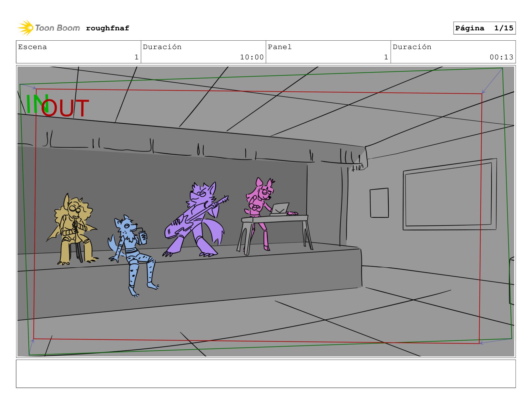Click the Toon Boom logo

click(x=49, y=28)
